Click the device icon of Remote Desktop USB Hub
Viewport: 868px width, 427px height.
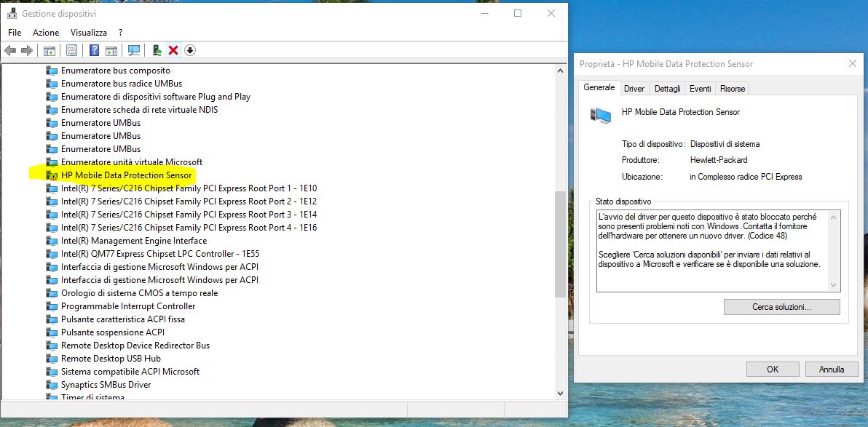pyautogui.click(x=52, y=359)
